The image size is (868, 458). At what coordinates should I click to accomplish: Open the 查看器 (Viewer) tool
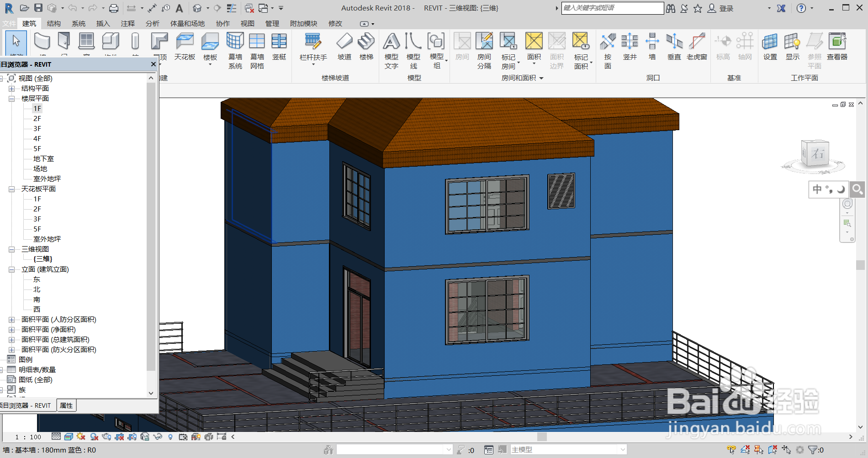click(837, 46)
